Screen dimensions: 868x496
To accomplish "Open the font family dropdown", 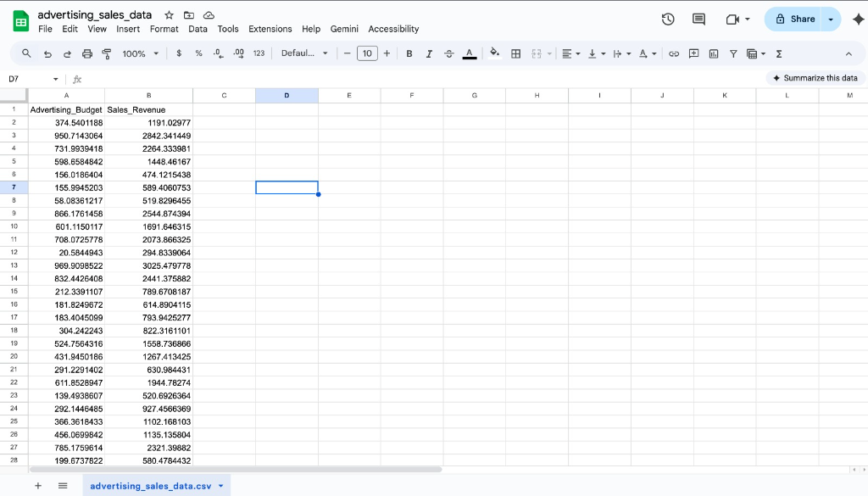I will pos(303,53).
